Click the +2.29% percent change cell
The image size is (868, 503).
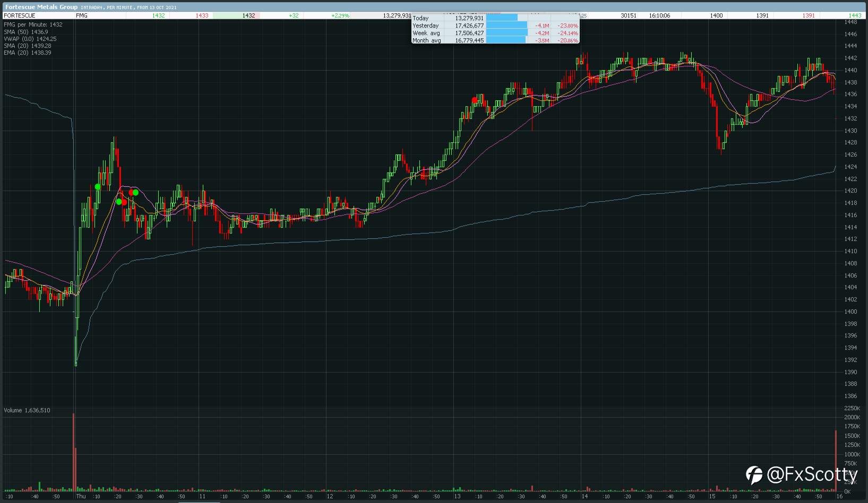coord(340,15)
